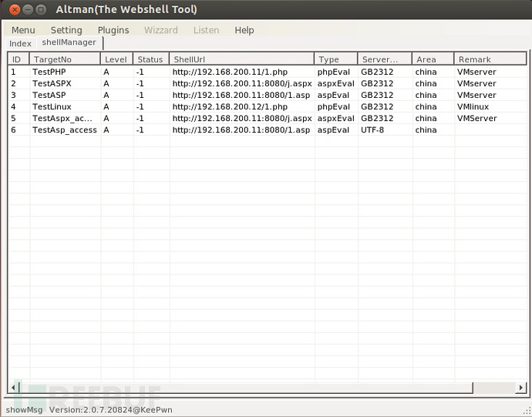Image resolution: width=532 pixels, height=417 pixels.
Task: Sort by the ID column header
Action: (19, 59)
